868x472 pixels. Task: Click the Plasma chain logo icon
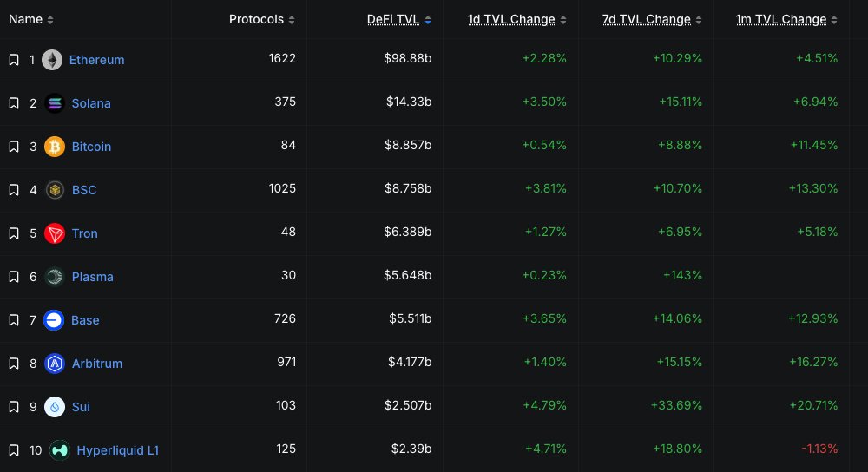pos(55,277)
